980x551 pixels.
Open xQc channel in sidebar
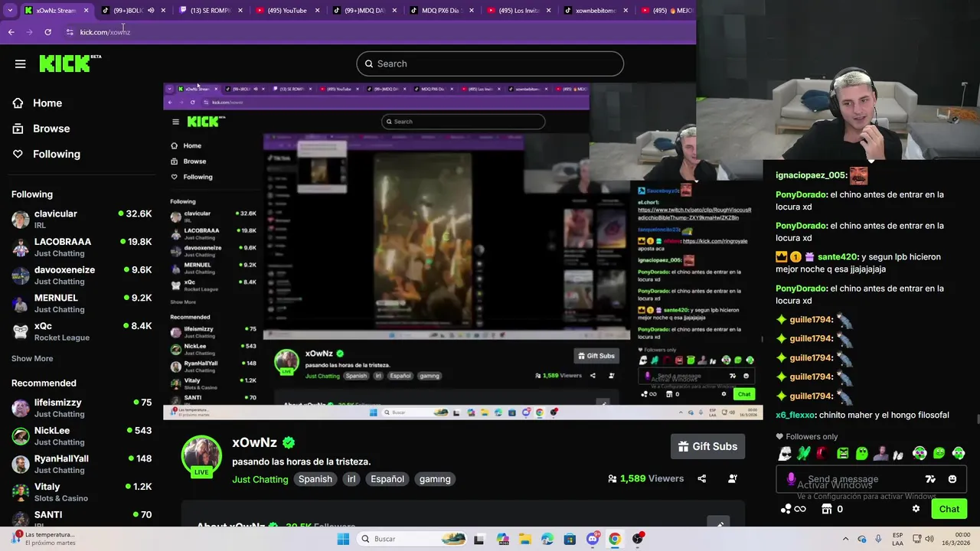(x=81, y=331)
